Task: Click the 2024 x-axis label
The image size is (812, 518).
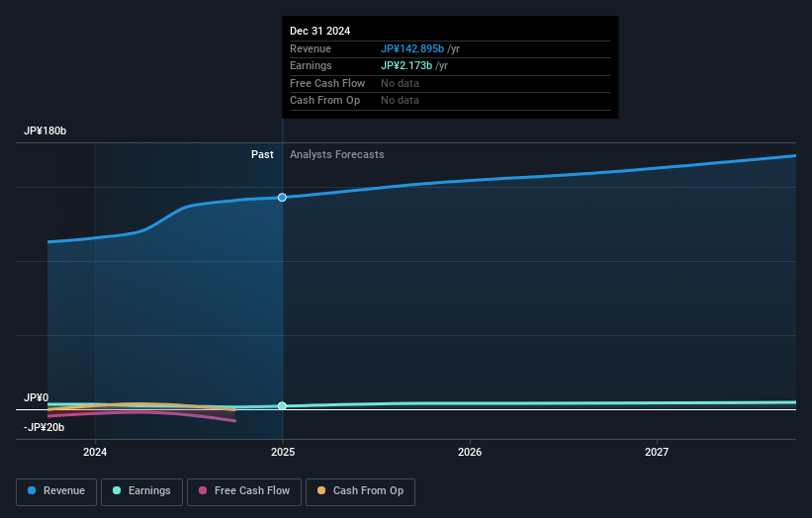Action: click(95, 452)
